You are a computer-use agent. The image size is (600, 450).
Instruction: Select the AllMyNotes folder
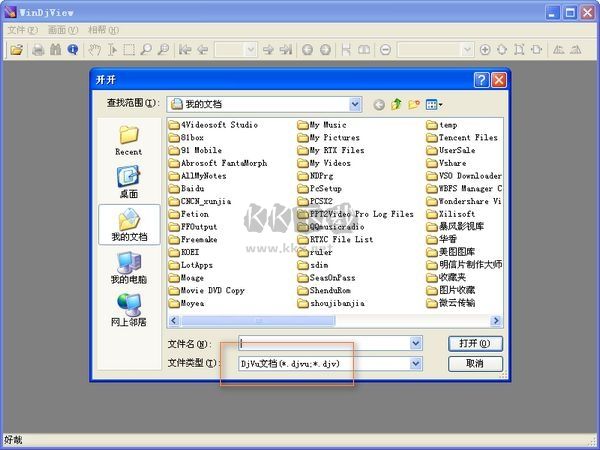pyautogui.click(x=198, y=176)
